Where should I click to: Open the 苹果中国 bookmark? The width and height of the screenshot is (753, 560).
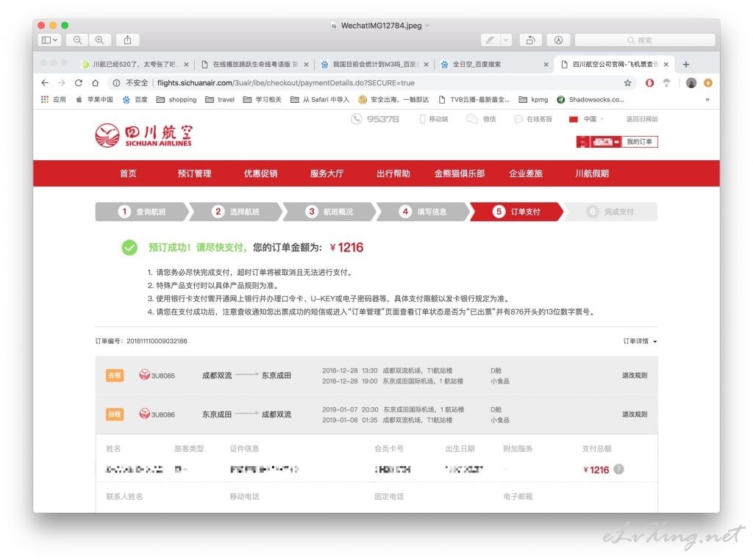click(95, 100)
